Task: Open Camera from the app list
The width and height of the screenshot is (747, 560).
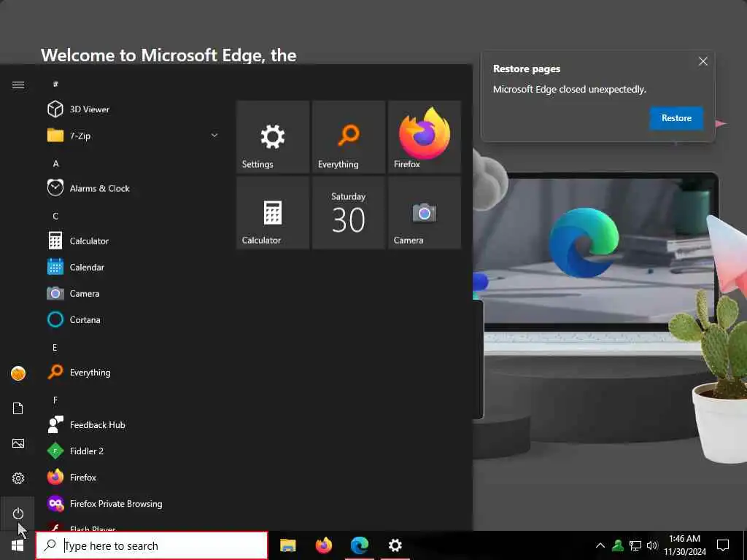Action: click(133, 293)
